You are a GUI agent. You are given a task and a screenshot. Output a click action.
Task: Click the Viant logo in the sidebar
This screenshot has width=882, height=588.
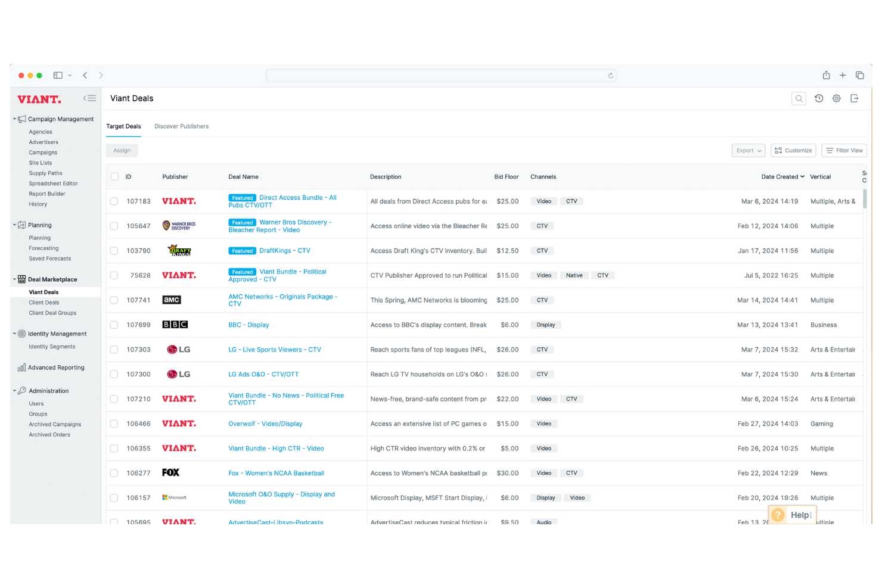39,99
